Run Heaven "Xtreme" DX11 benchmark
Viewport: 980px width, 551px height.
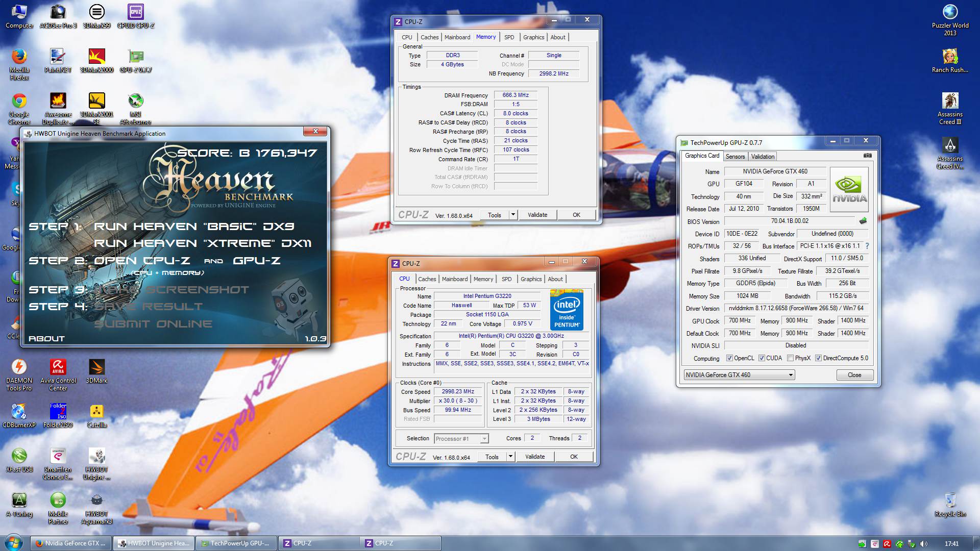pos(203,243)
